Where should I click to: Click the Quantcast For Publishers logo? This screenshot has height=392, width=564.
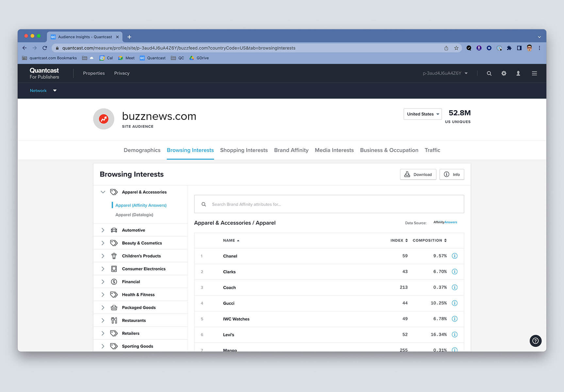coord(44,73)
